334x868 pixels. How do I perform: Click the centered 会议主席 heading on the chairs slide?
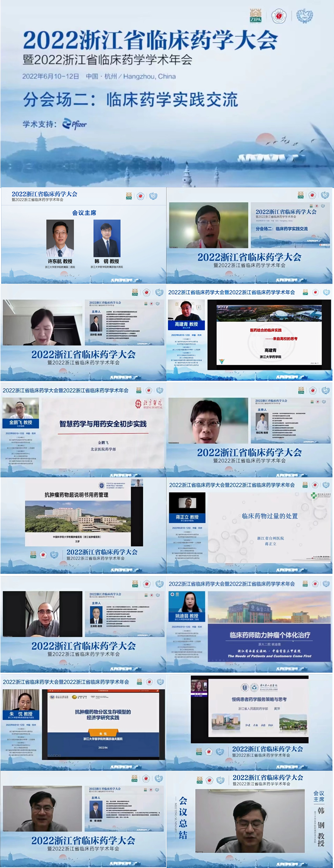[84, 213]
